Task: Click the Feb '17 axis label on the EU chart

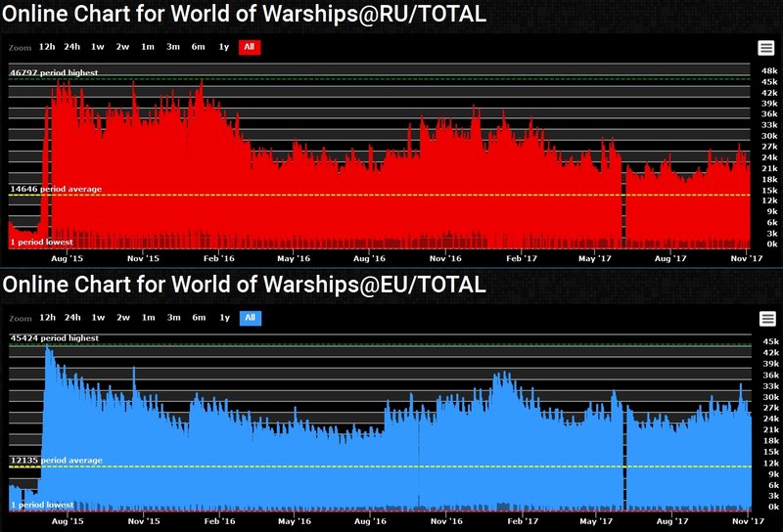Action: click(x=523, y=521)
